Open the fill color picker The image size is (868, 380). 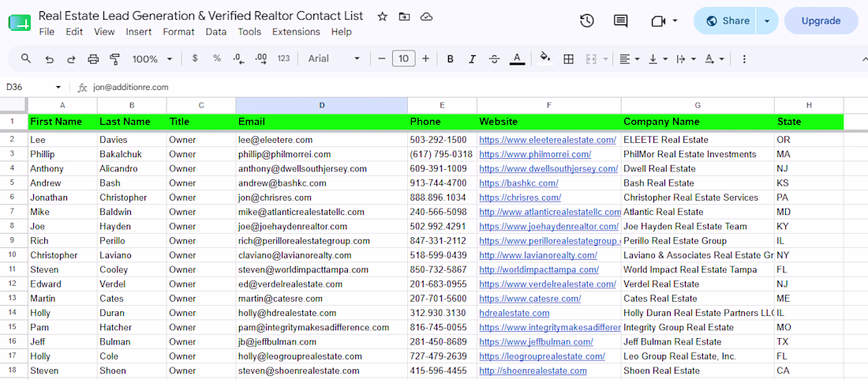(545, 58)
